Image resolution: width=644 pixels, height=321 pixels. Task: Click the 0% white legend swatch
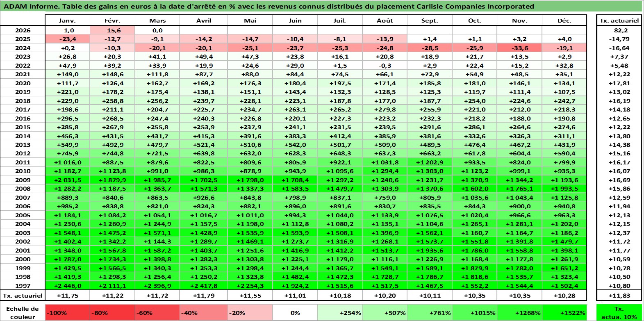295,312
